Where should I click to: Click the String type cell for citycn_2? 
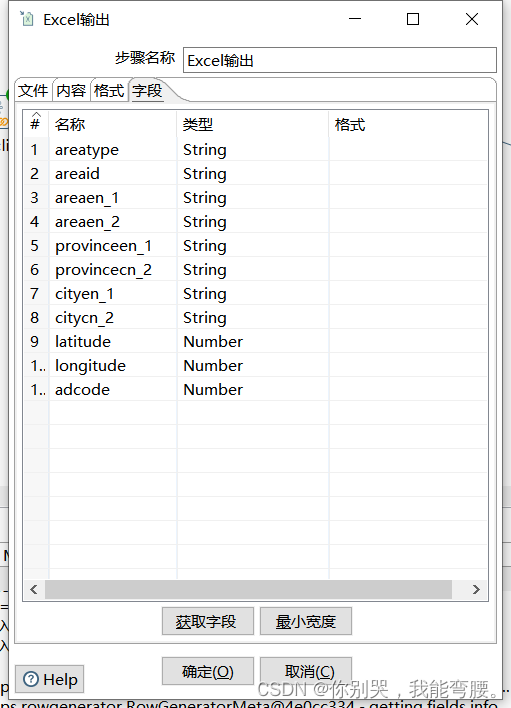tap(253, 317)
